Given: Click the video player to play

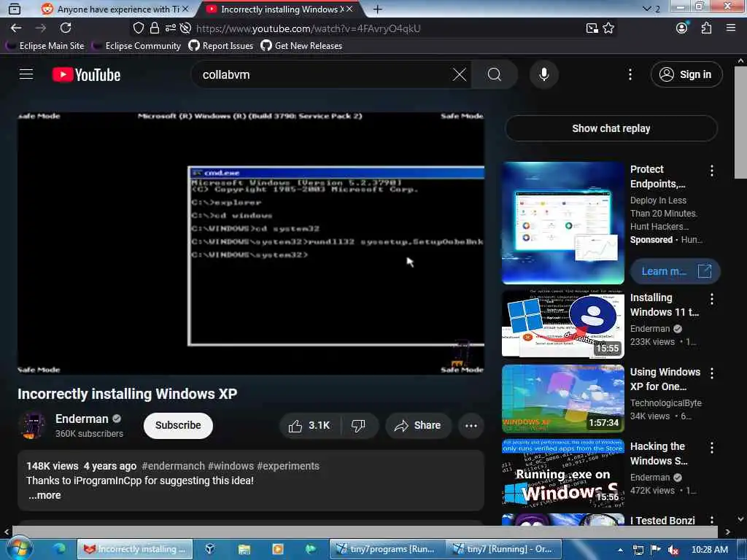Looking at the screenshot, I should click(251, 243).
